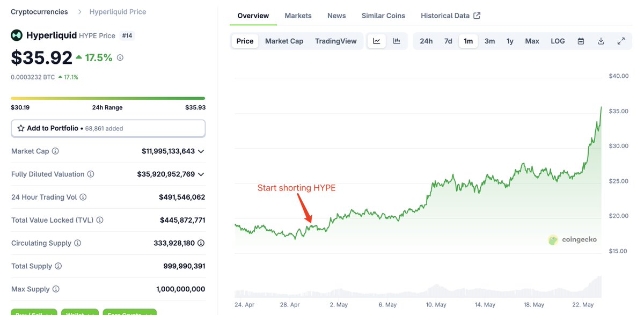Image resolution: width=644 pixels, height=315 pixels.
Task: Click 999,990,391 total supply value
Action: (x=184, y=266)
